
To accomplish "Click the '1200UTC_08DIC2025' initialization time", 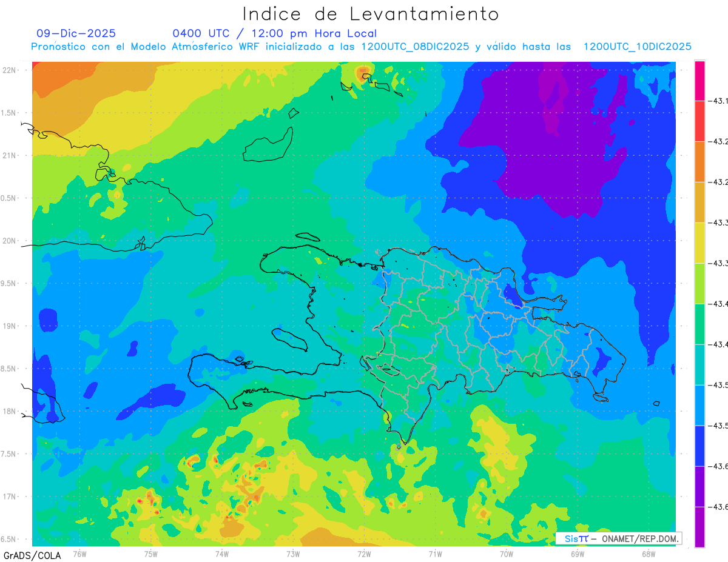I will pos(415,47).
